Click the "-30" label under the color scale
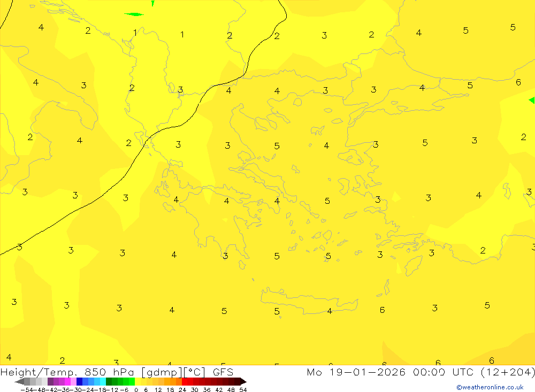The height and width of the screenshot is (392, 535). tap(77, 390)
